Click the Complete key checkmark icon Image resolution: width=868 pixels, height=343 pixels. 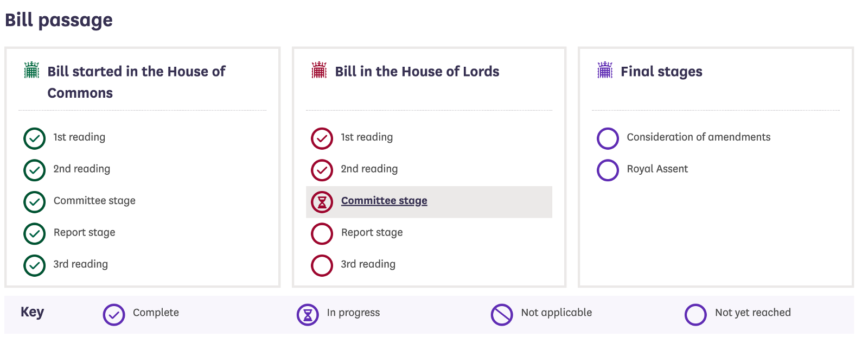114,315
